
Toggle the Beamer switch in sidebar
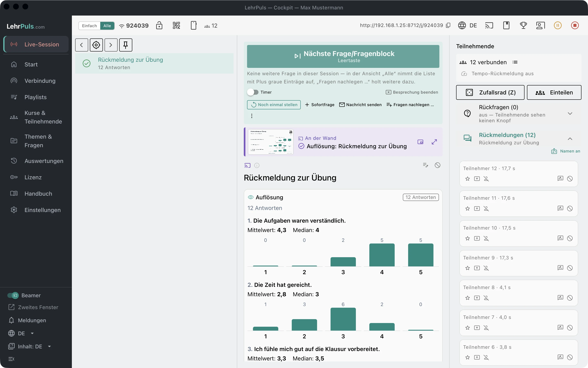(x=13, y=295)
